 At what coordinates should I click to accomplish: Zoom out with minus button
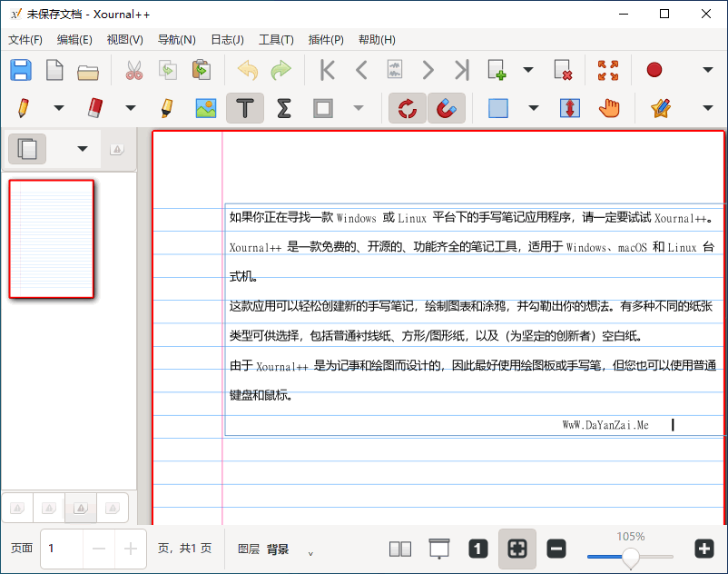pos(556,549)
